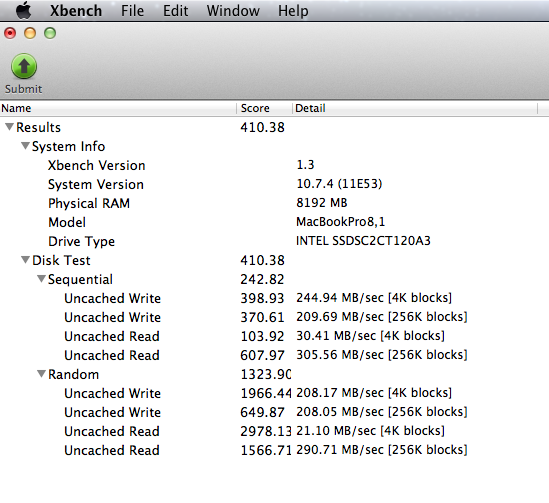Click detail 30.41 MB/sec [4K blocks]

(370, 336)
